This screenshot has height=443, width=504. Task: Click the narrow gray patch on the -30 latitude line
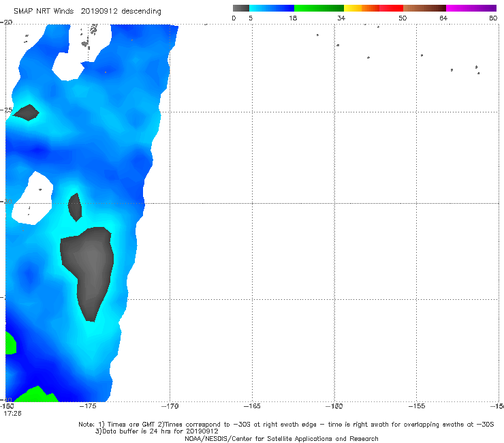tap(75, 207)
